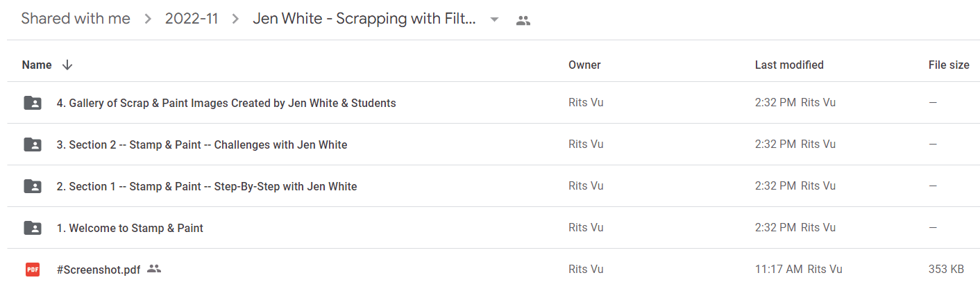This screenshot has height=289, width=980.
Task: Click the shared folder icon beside Section 2 Challenges
Action: click(x=32, y=144)
